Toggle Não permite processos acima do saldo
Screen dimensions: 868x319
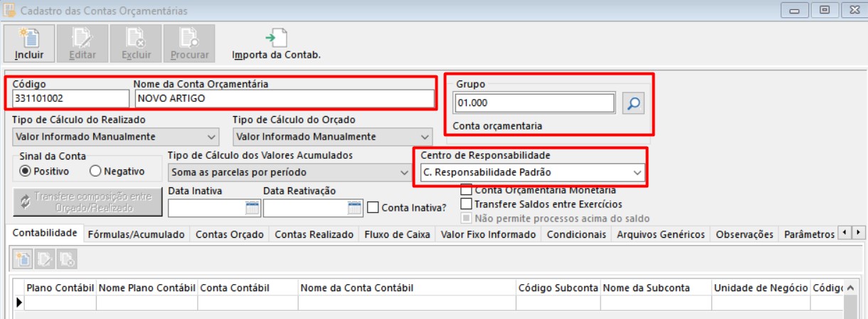[x=467, y=218]
